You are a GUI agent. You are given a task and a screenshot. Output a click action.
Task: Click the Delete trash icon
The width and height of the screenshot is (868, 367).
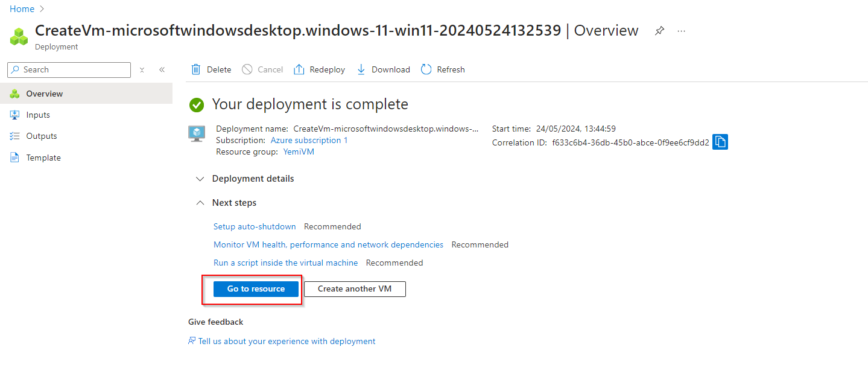point(196,69)
